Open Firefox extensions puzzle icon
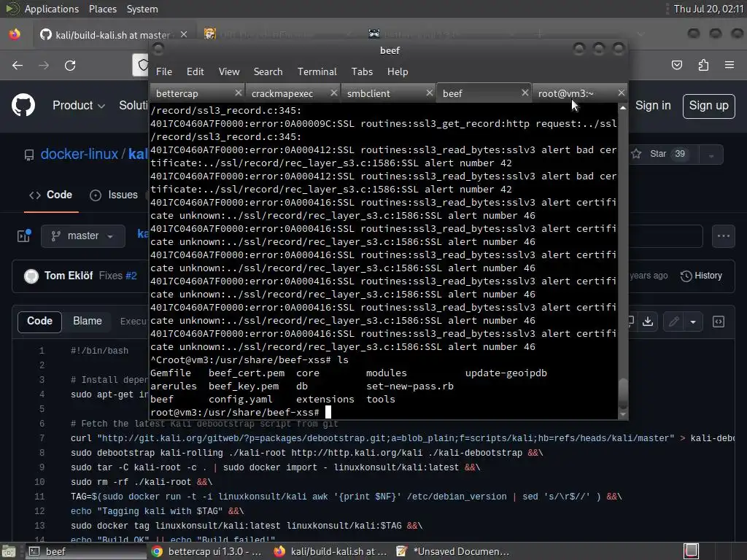Viewport: 747px width, 560px height. [703, 65]
